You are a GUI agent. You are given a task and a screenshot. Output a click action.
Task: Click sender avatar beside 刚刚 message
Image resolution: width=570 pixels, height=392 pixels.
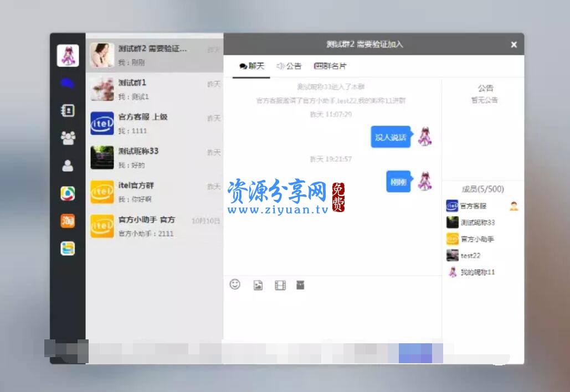click(x=424, y=181)
